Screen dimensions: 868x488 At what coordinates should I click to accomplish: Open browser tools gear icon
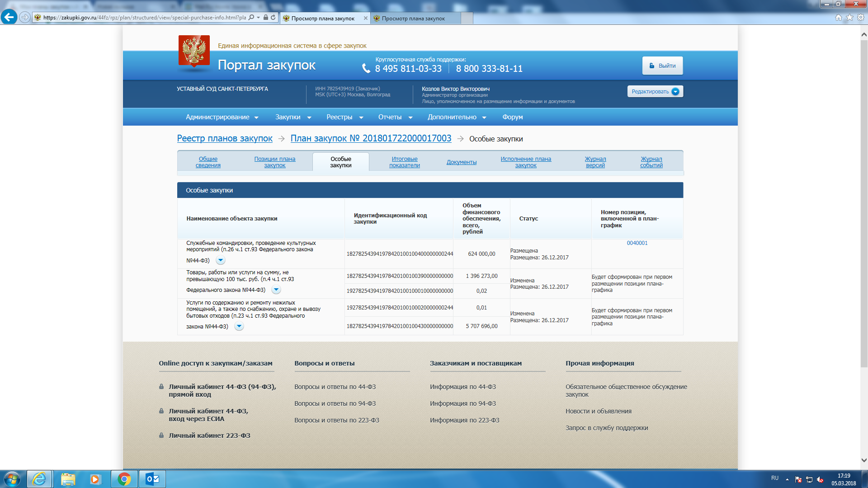point(861,18)
